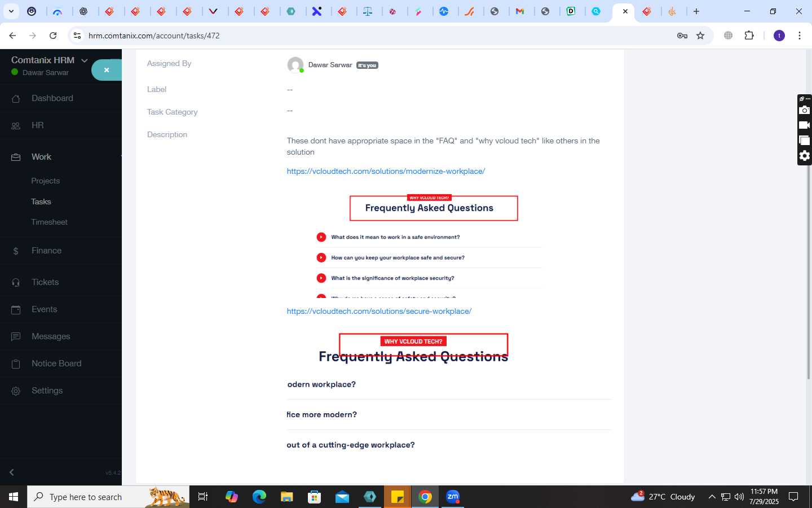Open the tab search dropdown arrow
The height and width of the screenshot is (508, 812).
coord(11,11)
